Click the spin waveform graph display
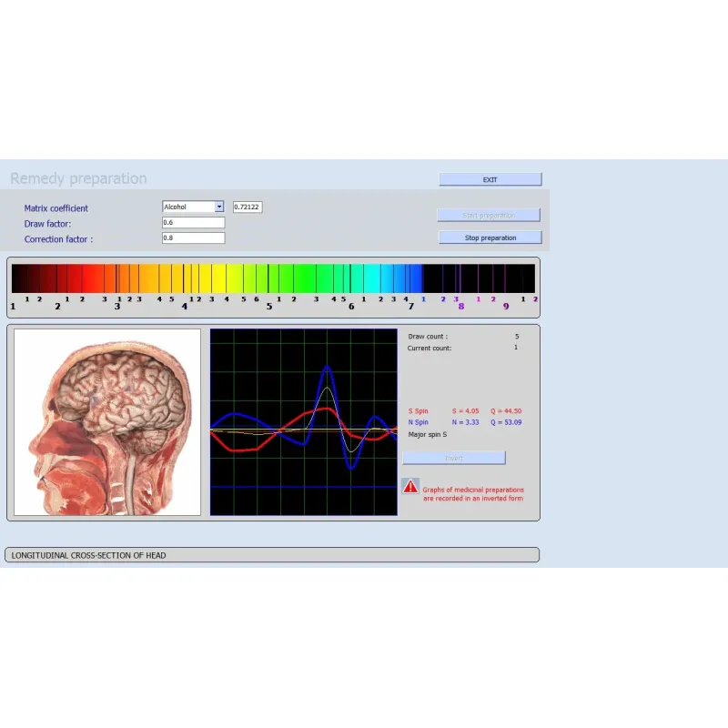Screen dimensions: 728x728 pyautogui.click(x=303, y=422)
